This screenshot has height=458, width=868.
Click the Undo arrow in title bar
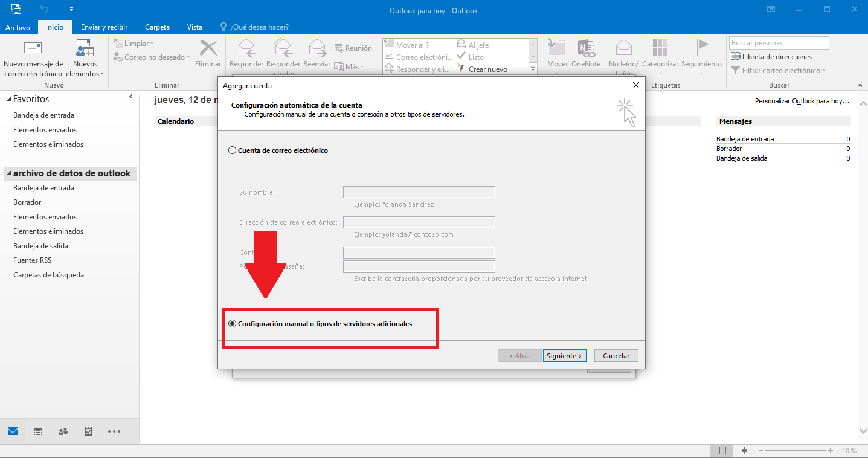coord(44,9)
